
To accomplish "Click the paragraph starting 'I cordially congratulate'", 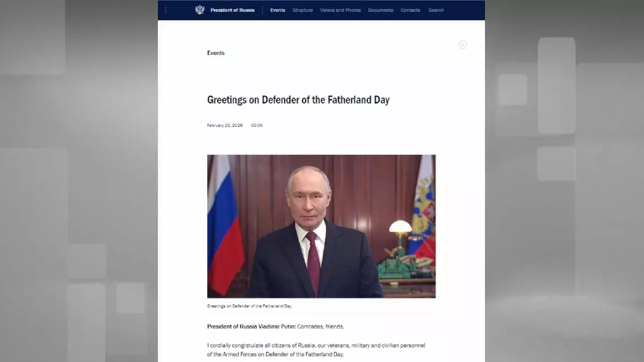I will click(316, 350).
